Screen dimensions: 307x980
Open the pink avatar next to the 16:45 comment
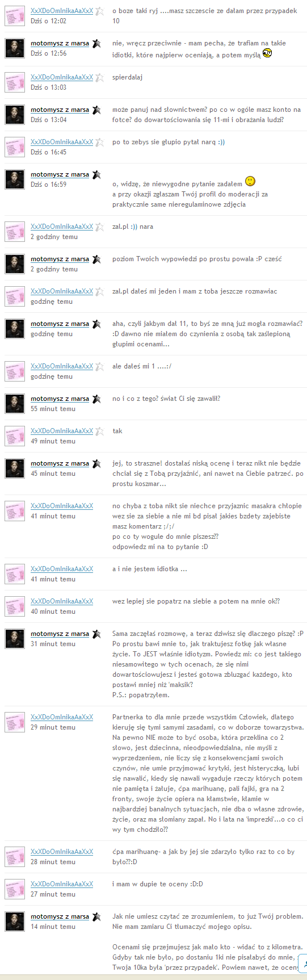(15, 147)
